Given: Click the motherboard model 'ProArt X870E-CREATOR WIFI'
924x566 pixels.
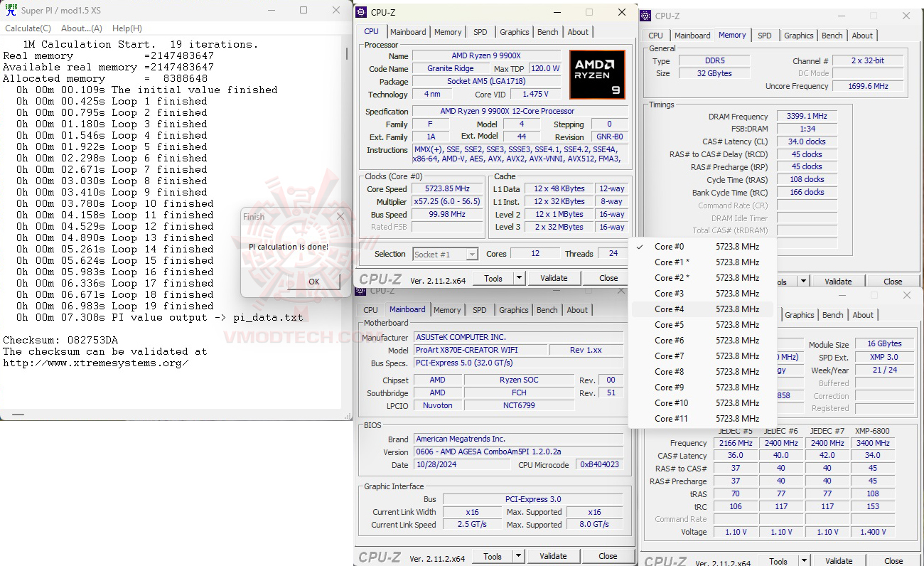Looking at the screenshot, I should pyautogui.click(x=480, y=350).
